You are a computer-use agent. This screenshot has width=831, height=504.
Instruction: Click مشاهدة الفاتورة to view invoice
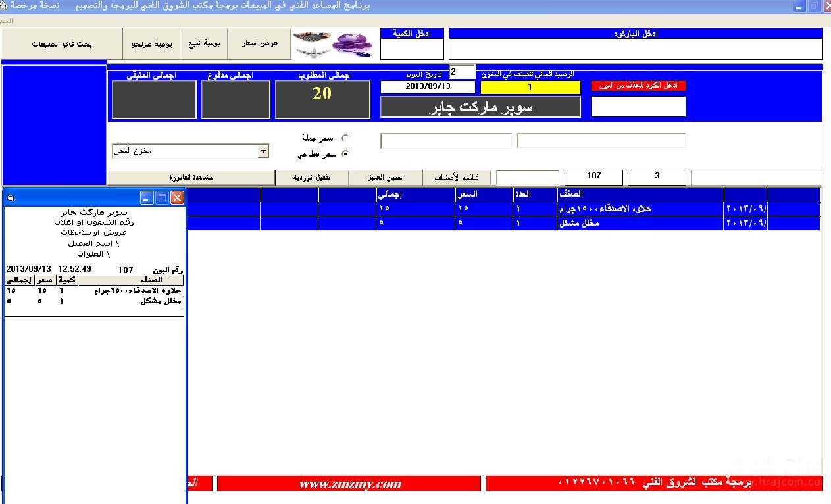click(191, 178)
